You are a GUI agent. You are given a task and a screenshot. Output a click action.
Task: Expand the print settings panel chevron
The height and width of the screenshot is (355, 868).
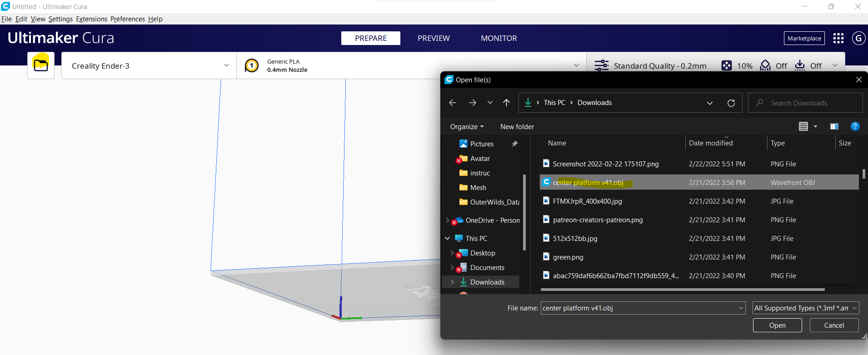pos(835,65)
